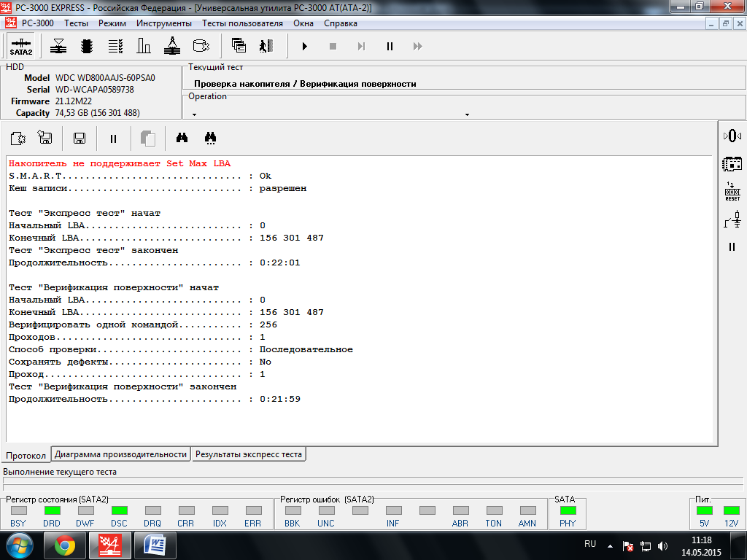Open the Тесты пользователя menu
This screenshot has width=747, height=560.
[242, 23]
